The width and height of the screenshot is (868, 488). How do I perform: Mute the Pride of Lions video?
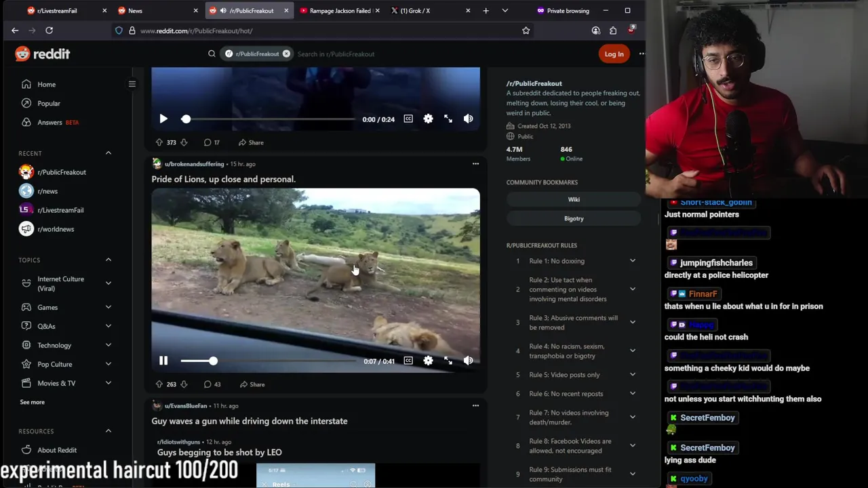[x=469, y=361]
